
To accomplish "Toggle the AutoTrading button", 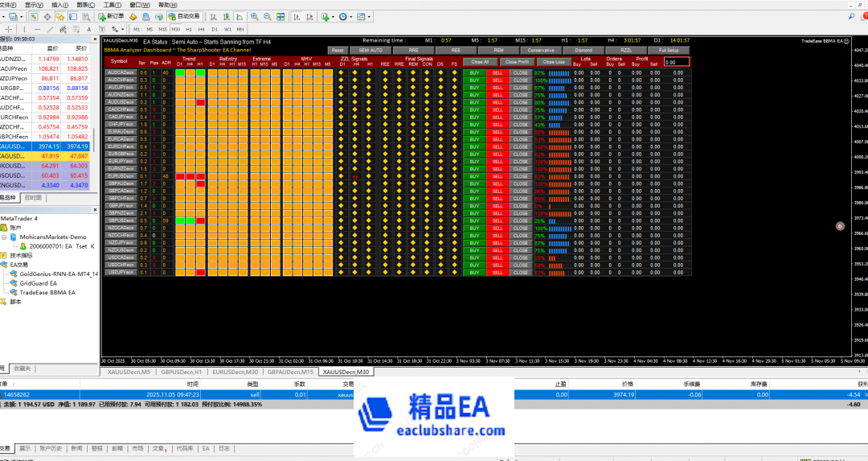I will tap(184, 16).
